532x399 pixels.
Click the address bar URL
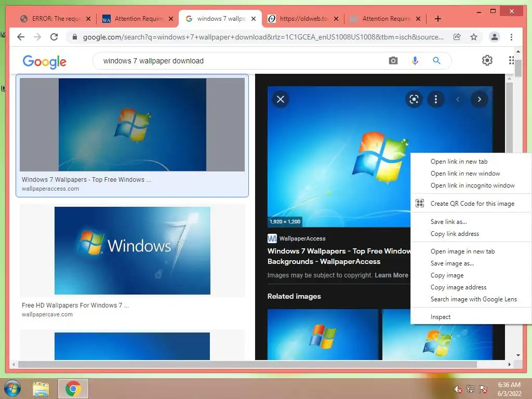(263, 37)
